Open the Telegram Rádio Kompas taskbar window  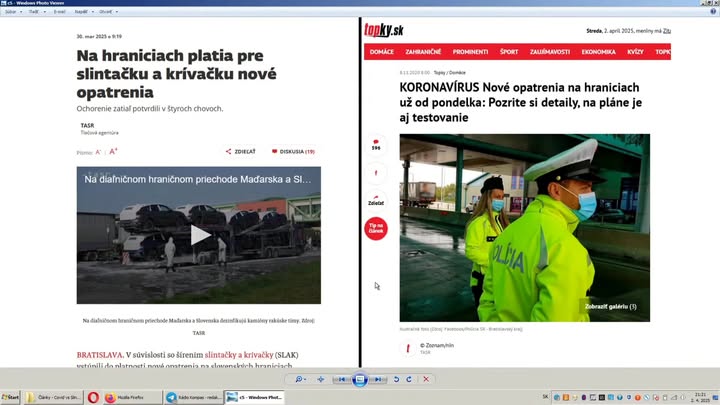point(193,397)
